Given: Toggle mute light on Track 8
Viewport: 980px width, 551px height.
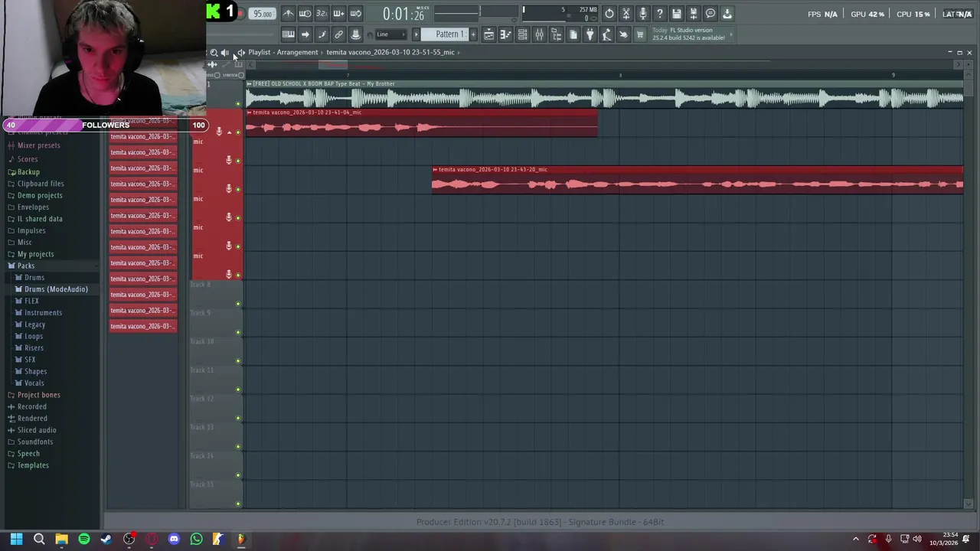Looking at the screenshot, I should click(x=237, y=304).
